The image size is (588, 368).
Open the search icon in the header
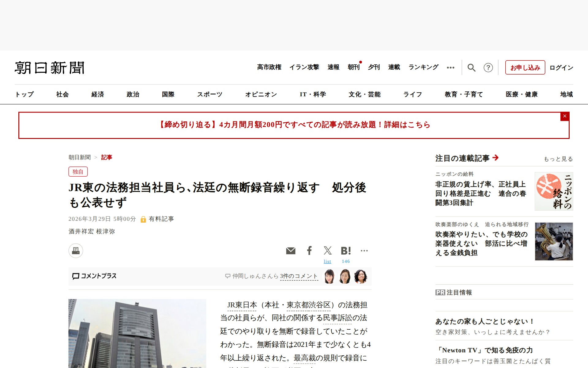(472, 67)
